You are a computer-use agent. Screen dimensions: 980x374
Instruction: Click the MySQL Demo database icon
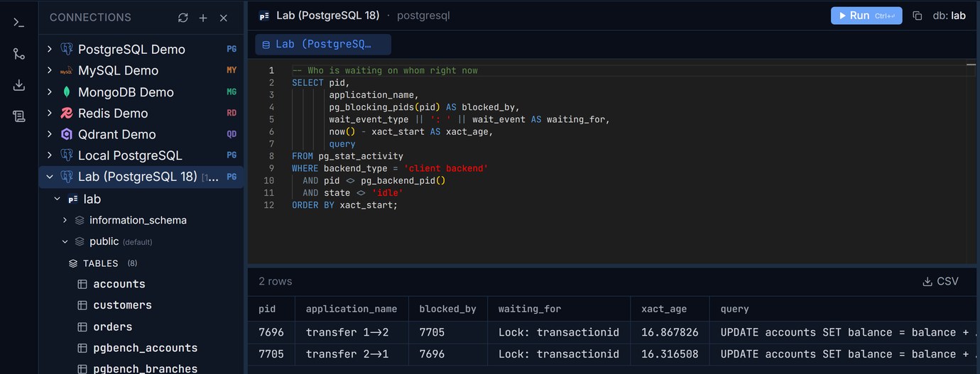(67, 70)
